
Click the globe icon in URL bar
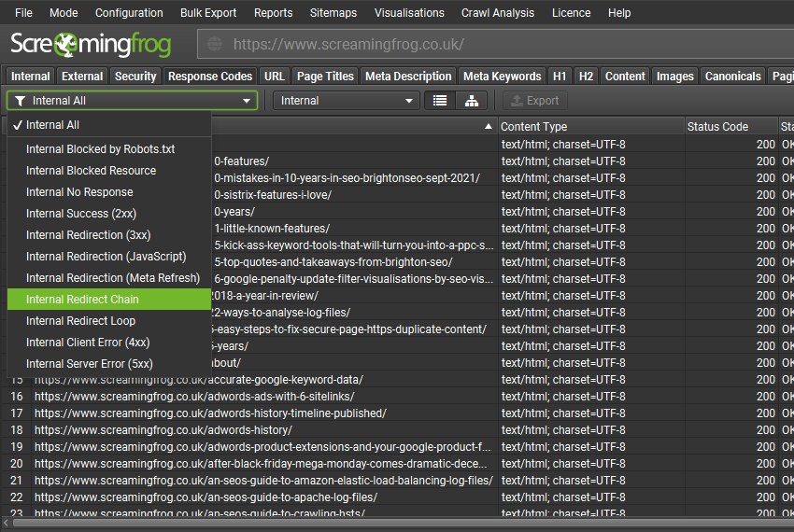pos(215,44)
